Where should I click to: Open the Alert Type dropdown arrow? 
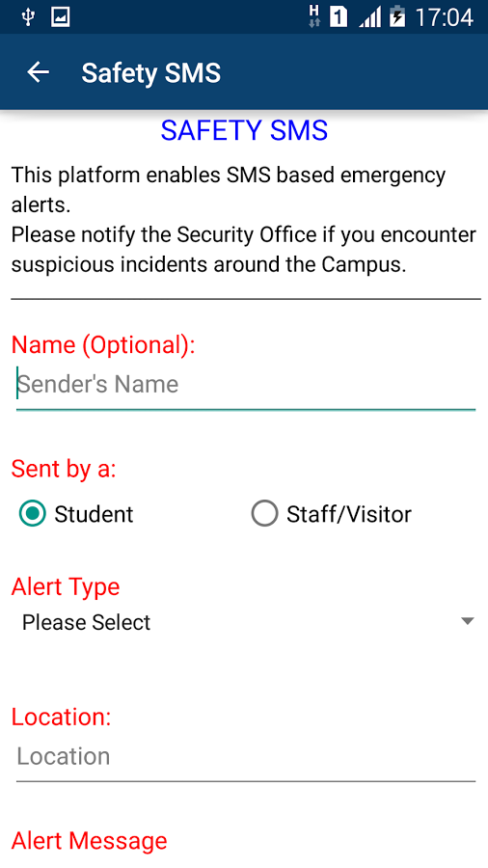(468, 622)
